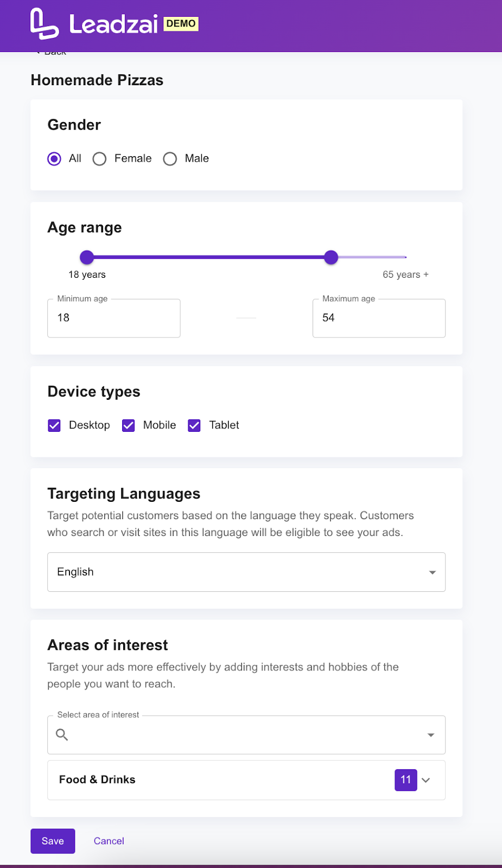Image resolution: width=502 pixels, height=868 pixels.
Task: Click the minimum age slider handle
Action: click(x=87, y=257)
